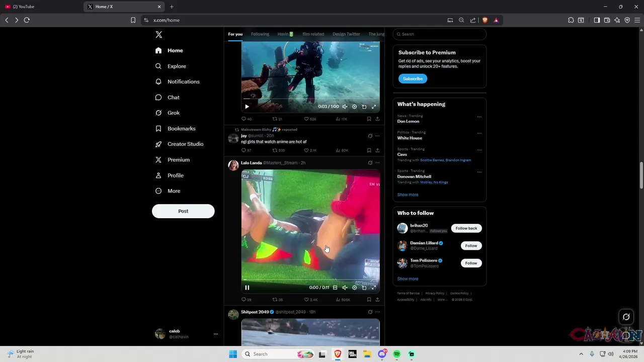Open Chat in the sidebar
This screenshot has height=362, width=644.
168,97
